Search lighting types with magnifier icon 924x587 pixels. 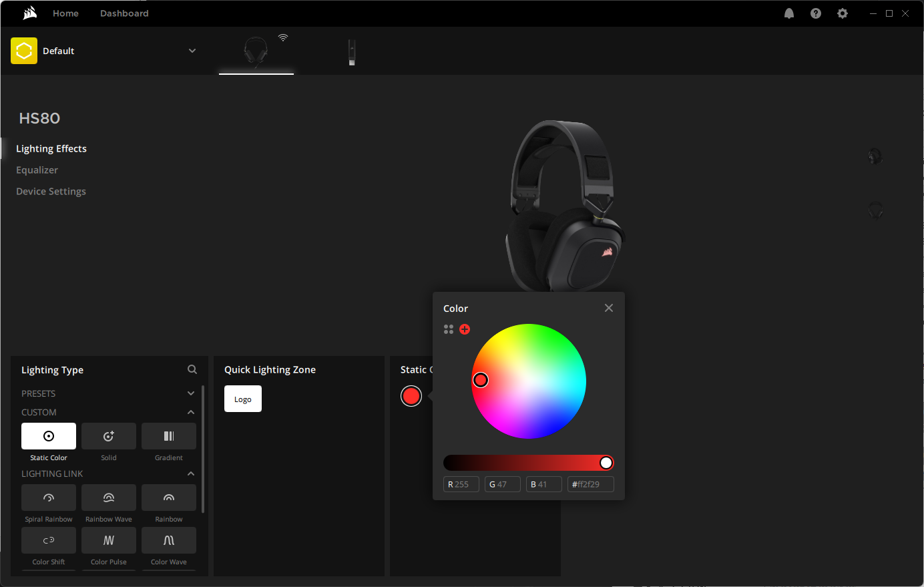coord(192,369)
